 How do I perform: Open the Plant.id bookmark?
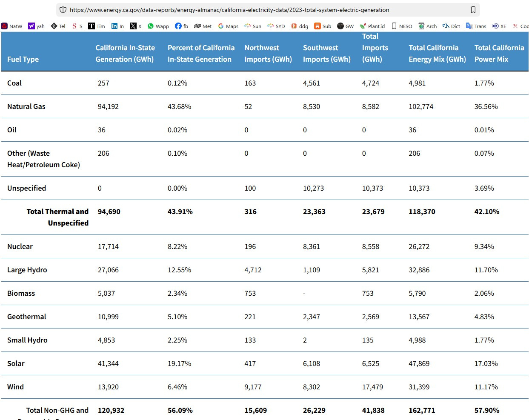(x=372, y=26)
